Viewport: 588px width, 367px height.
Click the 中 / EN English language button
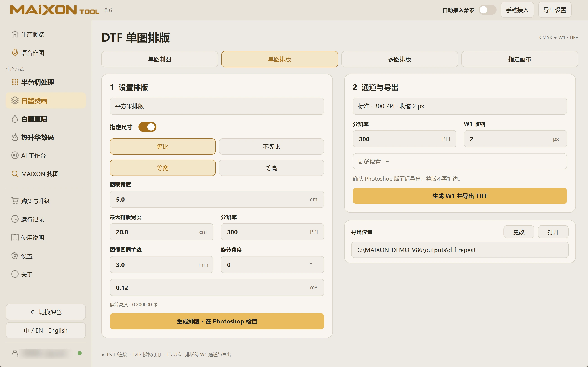(46, 330)
